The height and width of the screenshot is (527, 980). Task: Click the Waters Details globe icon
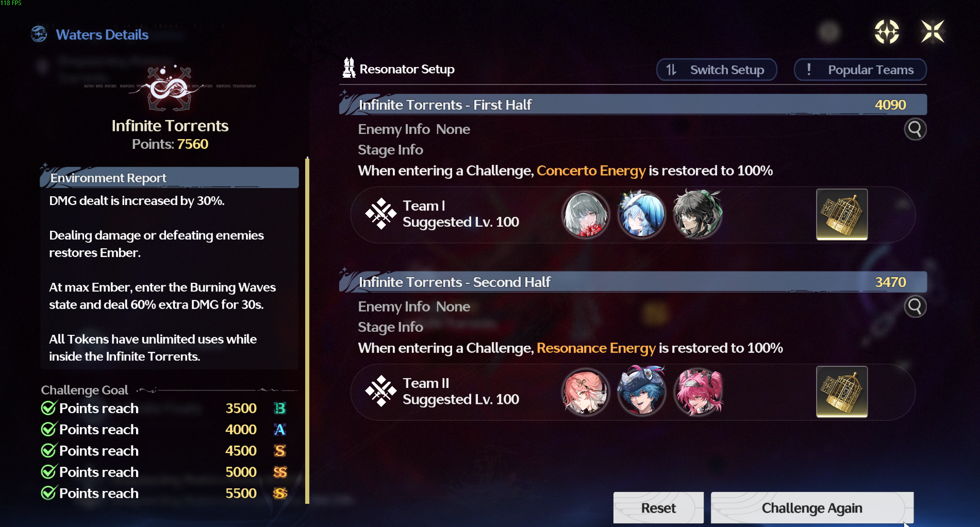39,35
